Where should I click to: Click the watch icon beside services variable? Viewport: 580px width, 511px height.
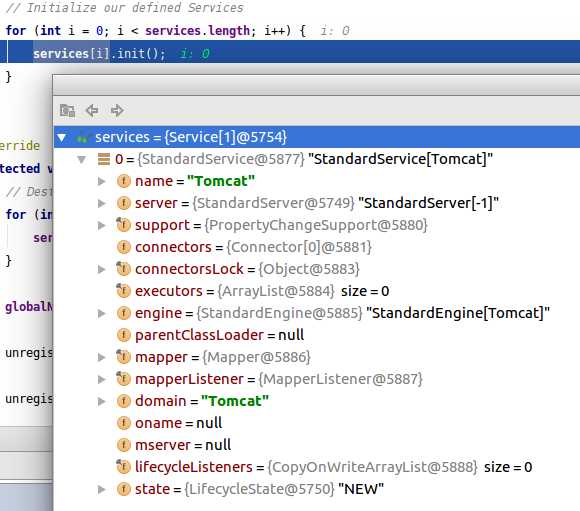tap(82, 137)
